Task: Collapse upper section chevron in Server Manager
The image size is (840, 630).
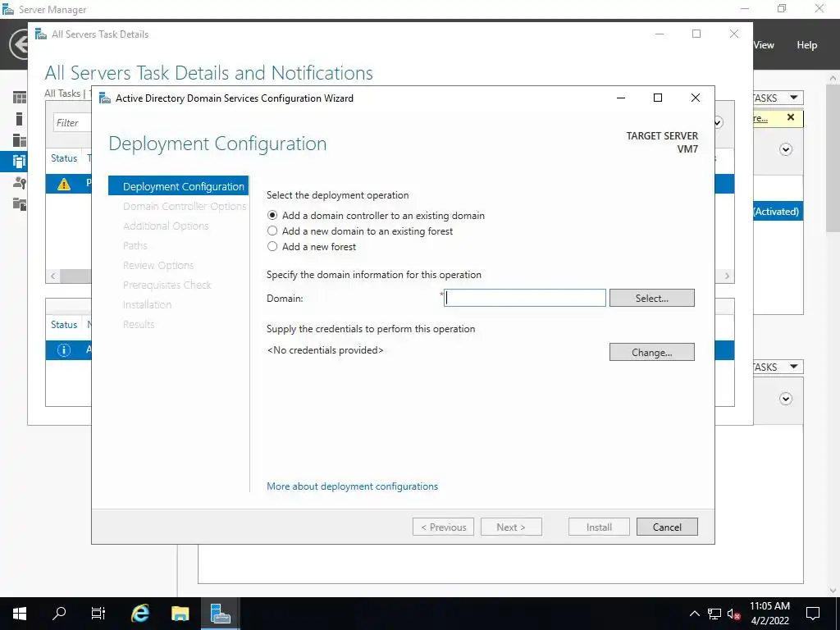Action: pyautogui.click(x=785, y=149)
